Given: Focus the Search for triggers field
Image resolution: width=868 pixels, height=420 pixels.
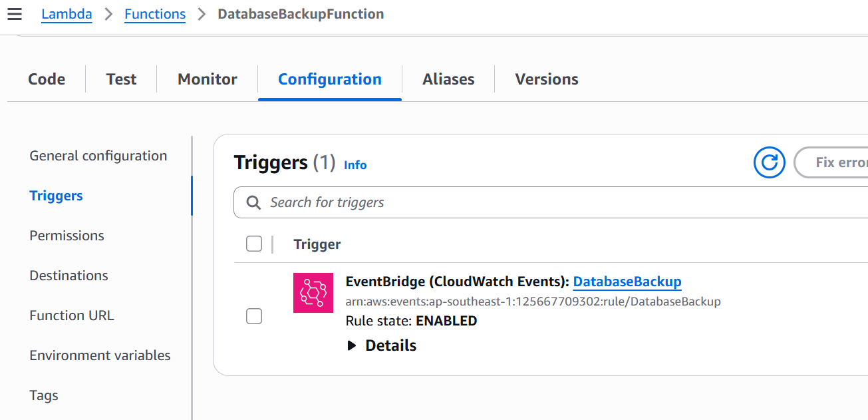Looking at the screenshot, I should coord(559,202).
